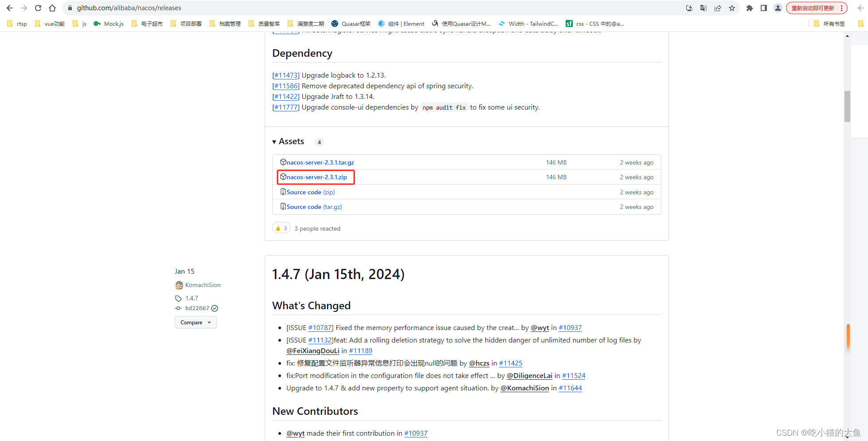Image resolution: width=868 pixels, height=441 pixels.
Task: Open the 项目部署 bookmark folder
Action: [x=186, y=24]
